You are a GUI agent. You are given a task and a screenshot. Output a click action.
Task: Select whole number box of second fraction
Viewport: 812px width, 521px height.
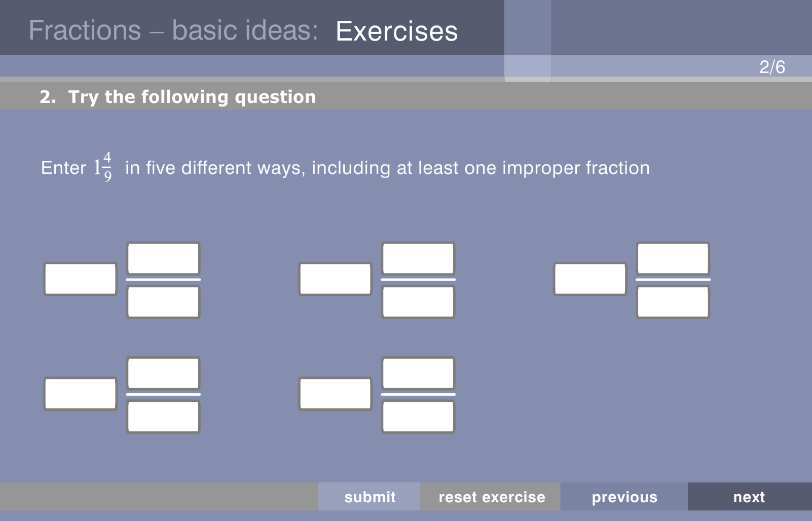point(335,279)
